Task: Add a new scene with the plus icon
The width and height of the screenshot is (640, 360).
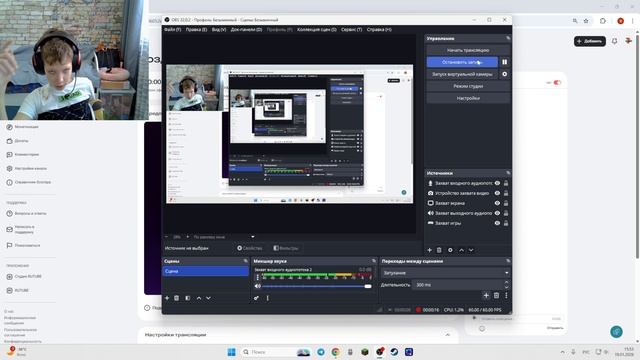Action: (167, 298)
